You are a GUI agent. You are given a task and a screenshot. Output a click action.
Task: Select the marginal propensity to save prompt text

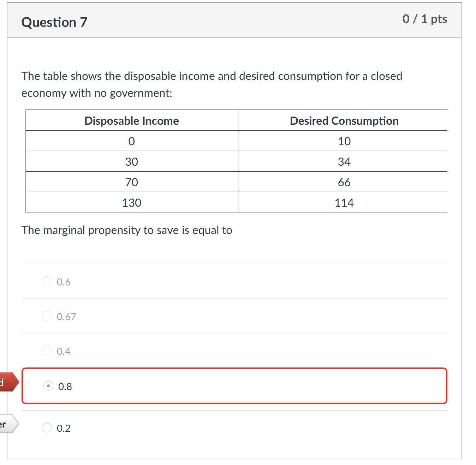tap(126, 230)
